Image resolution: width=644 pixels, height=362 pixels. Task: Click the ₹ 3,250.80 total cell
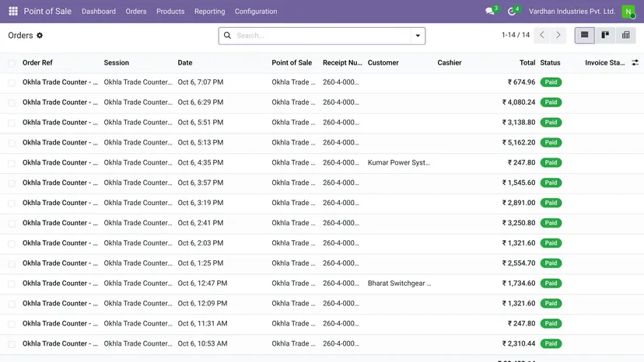pyautogui.click(x=518, y=223)
